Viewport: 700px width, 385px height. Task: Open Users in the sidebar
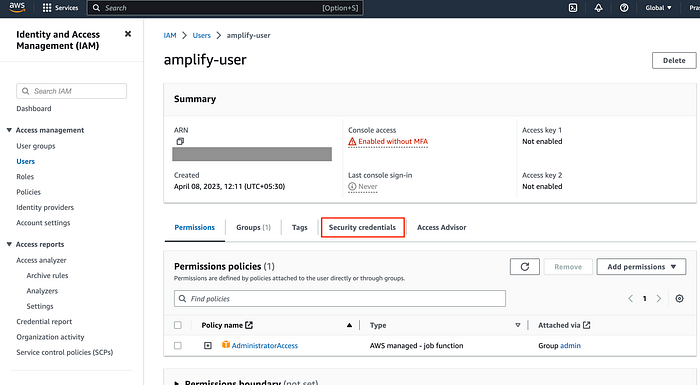click(25, 161)
